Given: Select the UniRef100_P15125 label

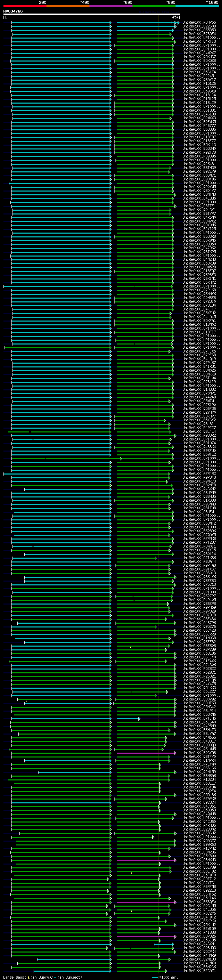Looking at the screenshot, I should pyautogui.click(x=199, y=99).
